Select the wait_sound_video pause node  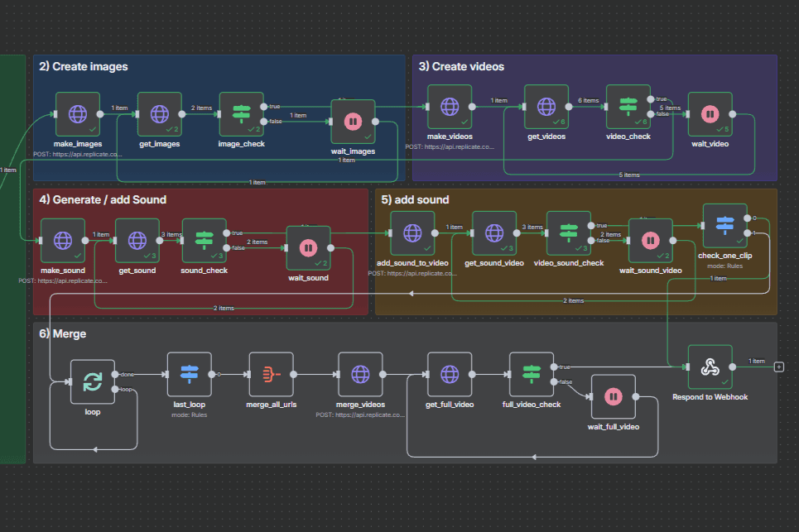651,240
